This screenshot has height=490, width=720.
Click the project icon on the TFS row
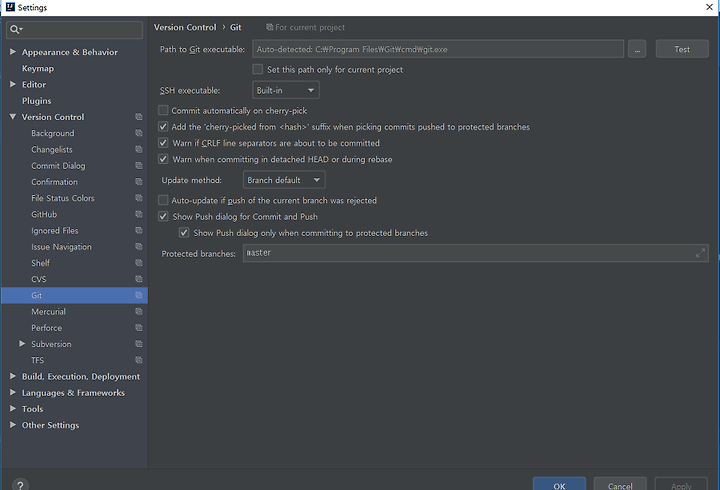139,360
